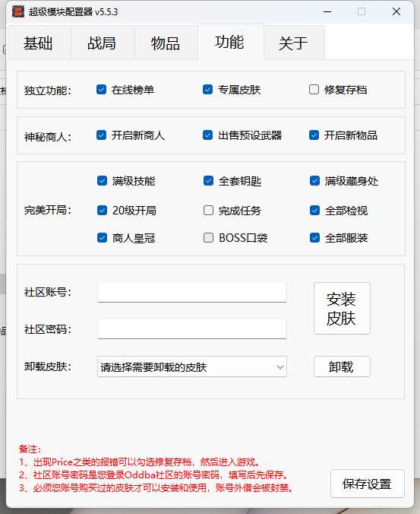Viewport: 420px width, 514px height.
Task: Click the dropdown chevron arrow for skins
Action: pyautogui.click(x=280, y=366)
